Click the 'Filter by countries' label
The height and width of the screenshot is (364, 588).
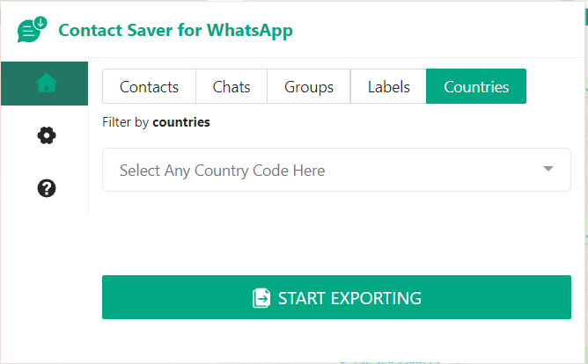click(156, 122)
